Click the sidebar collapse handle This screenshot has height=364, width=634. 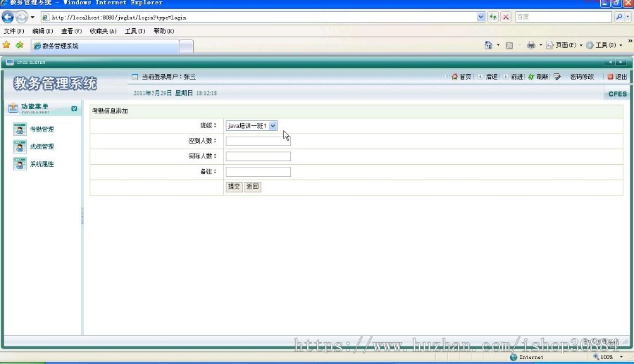[82, 215]
